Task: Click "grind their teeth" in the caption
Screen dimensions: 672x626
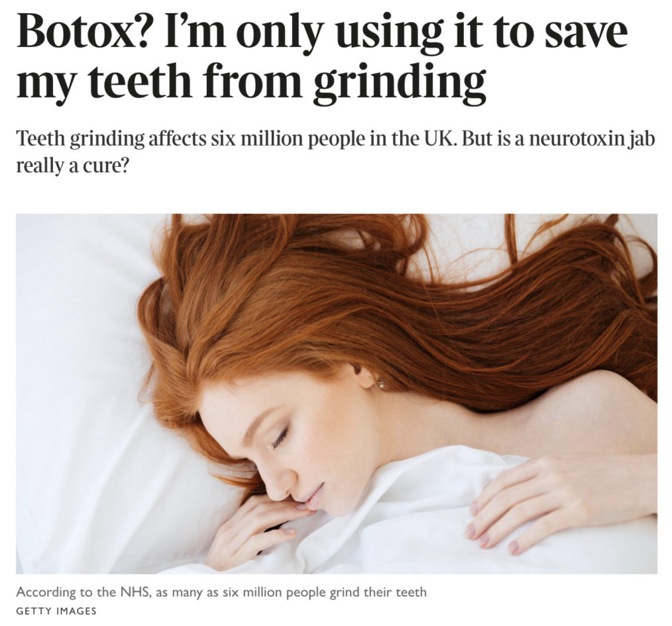Action: [x=378, y=593]
